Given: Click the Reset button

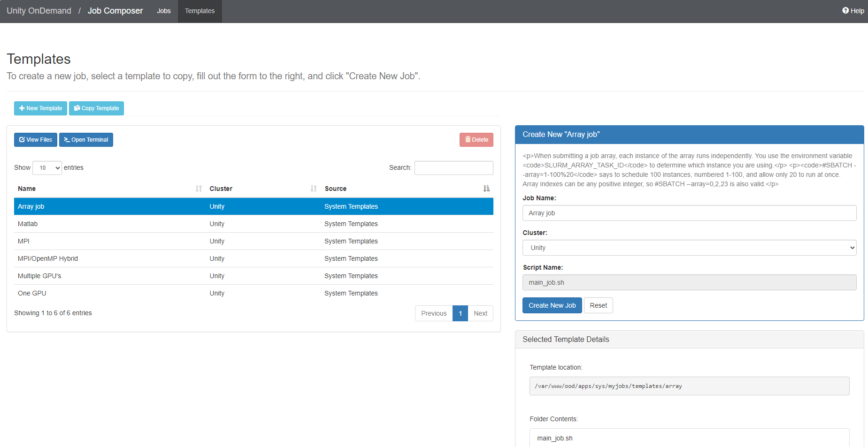Looking at the screenshot, I should tap(598, 305).
